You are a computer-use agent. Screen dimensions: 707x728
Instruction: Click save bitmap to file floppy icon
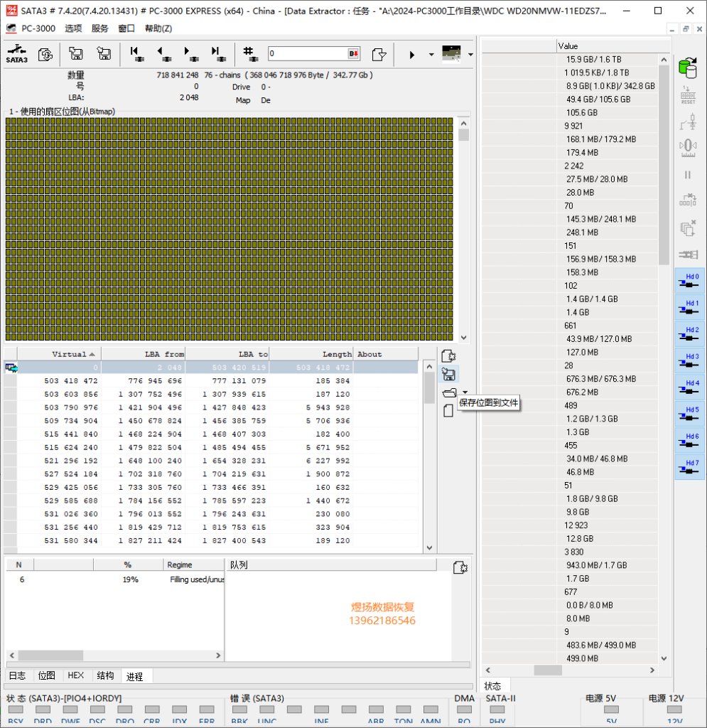pyautogui.click(x=448, y=374)
